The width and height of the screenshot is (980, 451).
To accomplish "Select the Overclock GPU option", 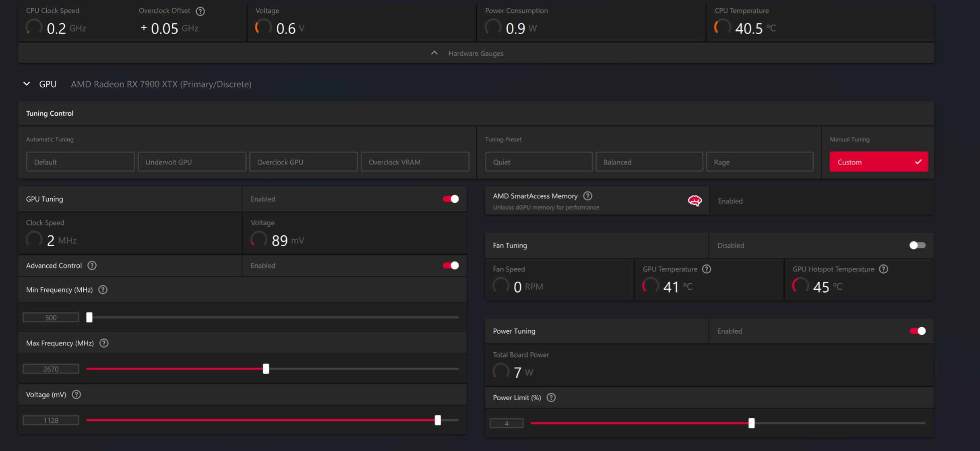I will pyautogui.click(x=304, y=162).
